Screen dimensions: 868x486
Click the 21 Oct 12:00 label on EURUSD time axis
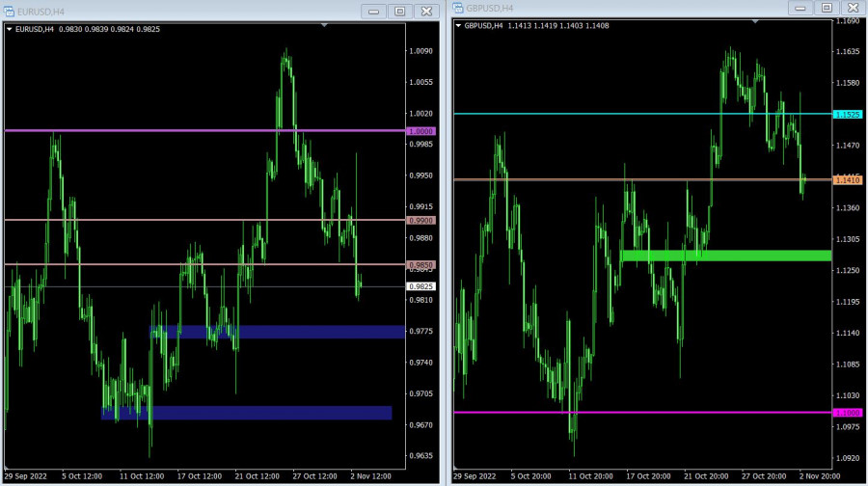(257, 476)
